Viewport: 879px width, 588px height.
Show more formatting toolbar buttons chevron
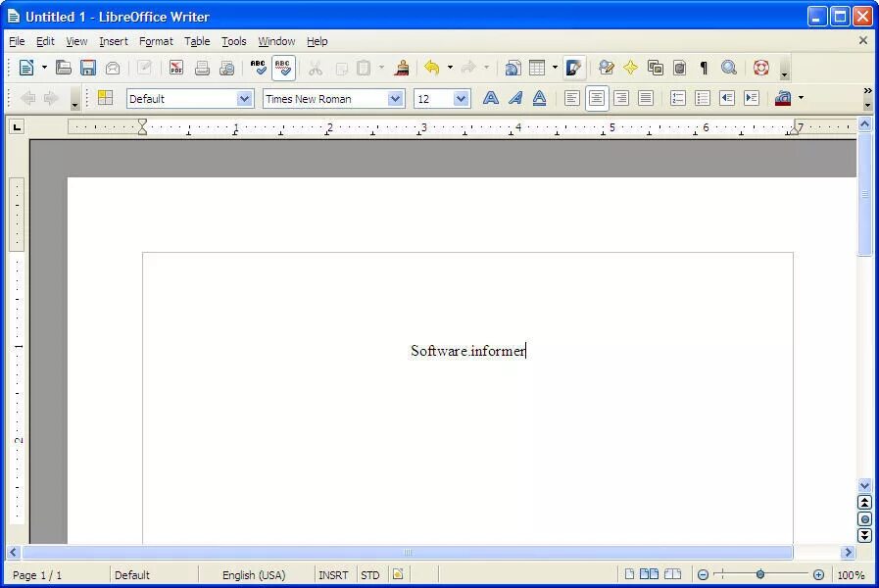point(868,91)
